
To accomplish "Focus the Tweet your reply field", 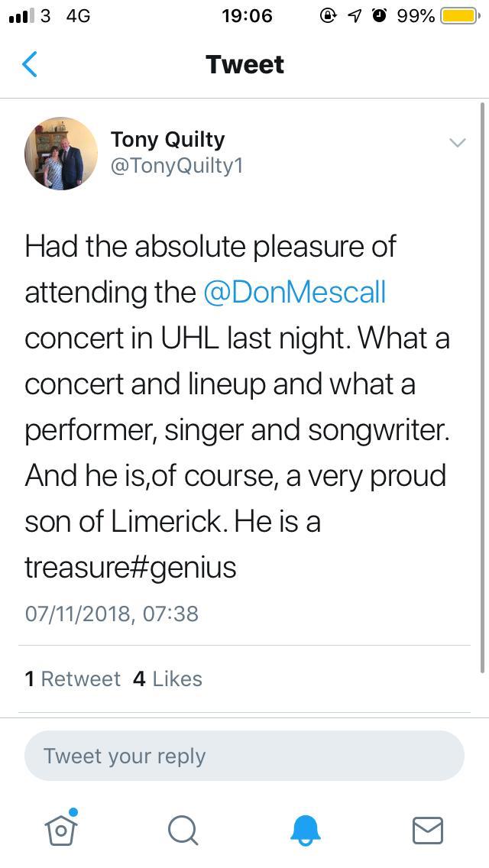I will (x=244, y=756).
